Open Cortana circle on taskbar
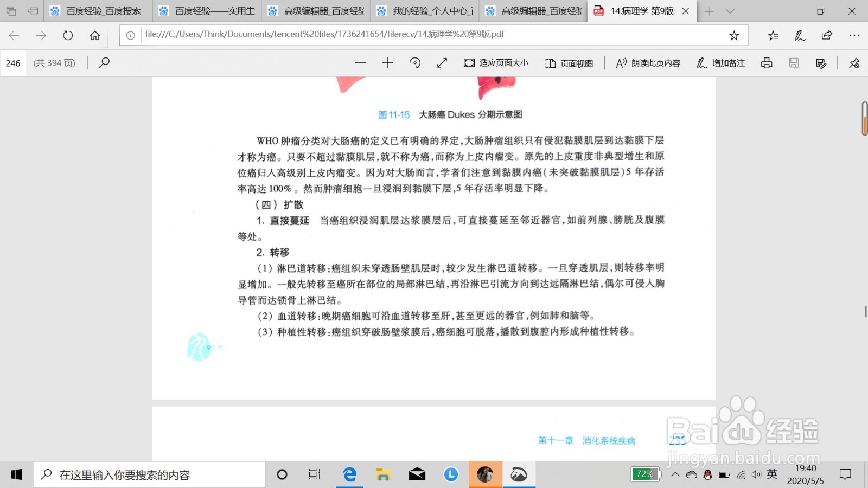868x488 pixels. (282, 475)
